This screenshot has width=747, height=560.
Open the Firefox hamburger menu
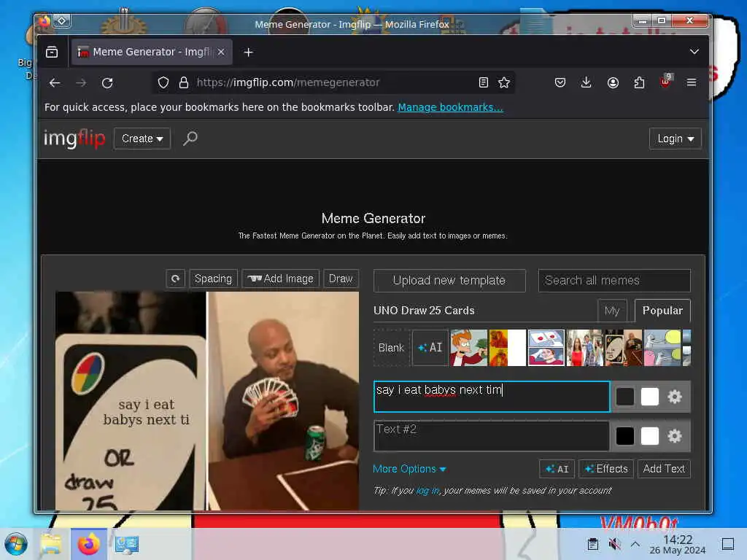point(692,83)
